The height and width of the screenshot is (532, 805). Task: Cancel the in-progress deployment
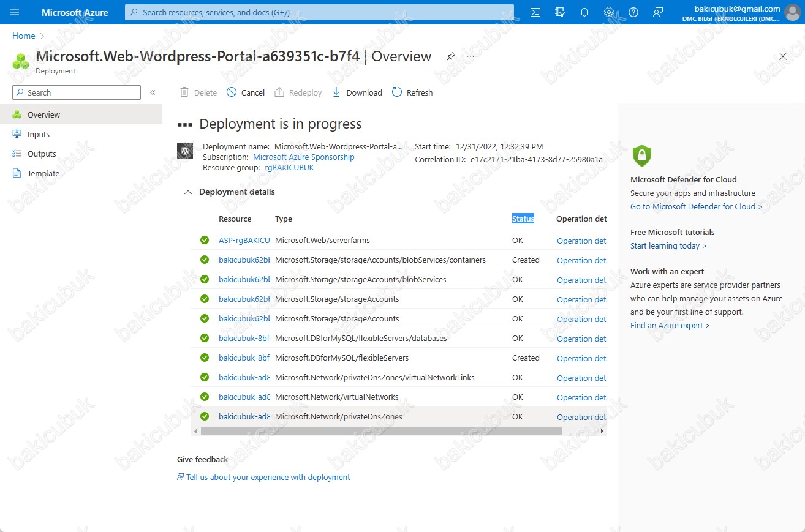(245, 92)
